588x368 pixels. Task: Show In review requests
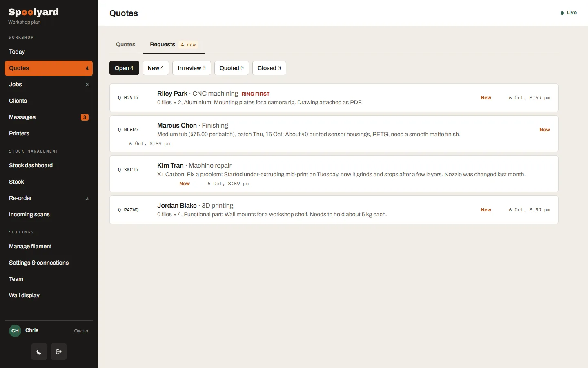point(192,68)
